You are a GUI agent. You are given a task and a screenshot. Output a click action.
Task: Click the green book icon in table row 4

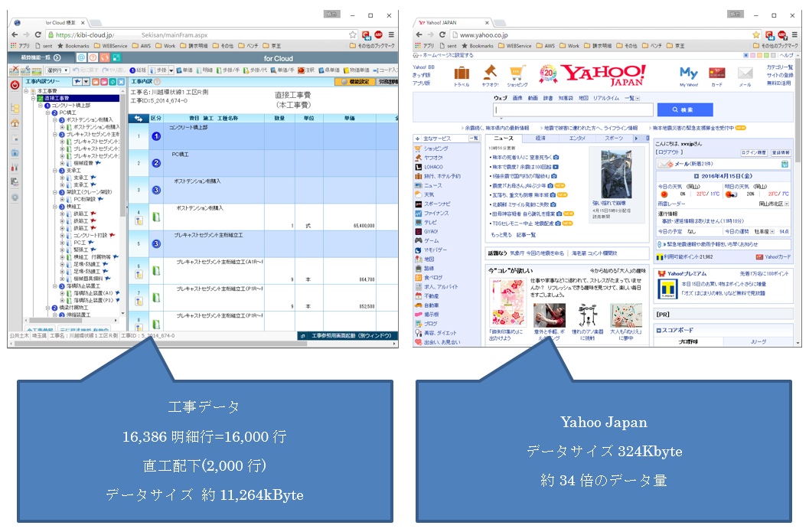(x=156, y=217)
